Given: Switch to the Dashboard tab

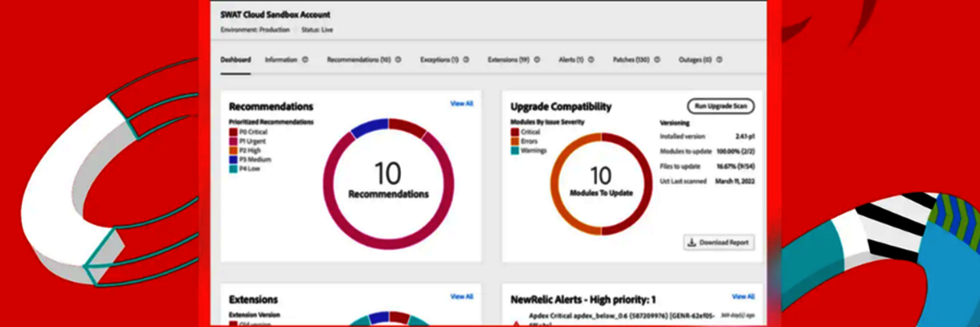Looking at the screenshot, I should [x=235, y=60].
